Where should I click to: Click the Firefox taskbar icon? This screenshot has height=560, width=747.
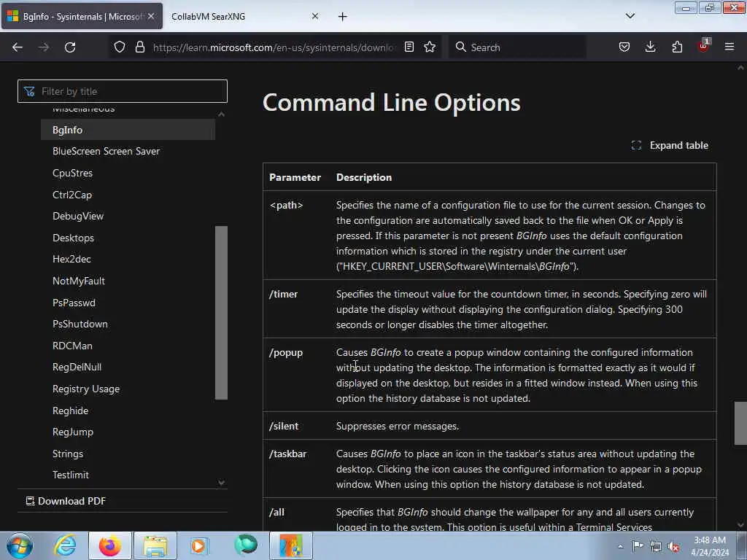click(x=109, y=545)
